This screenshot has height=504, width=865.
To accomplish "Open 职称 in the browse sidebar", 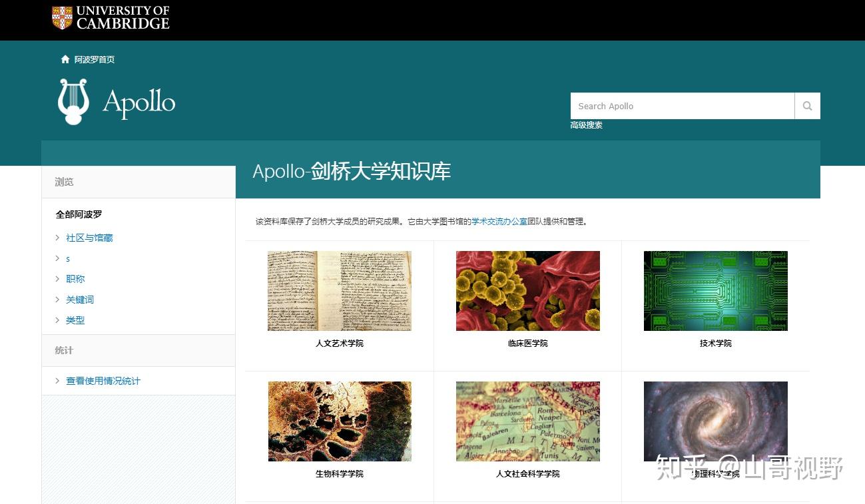I will (x=75, y=279).
